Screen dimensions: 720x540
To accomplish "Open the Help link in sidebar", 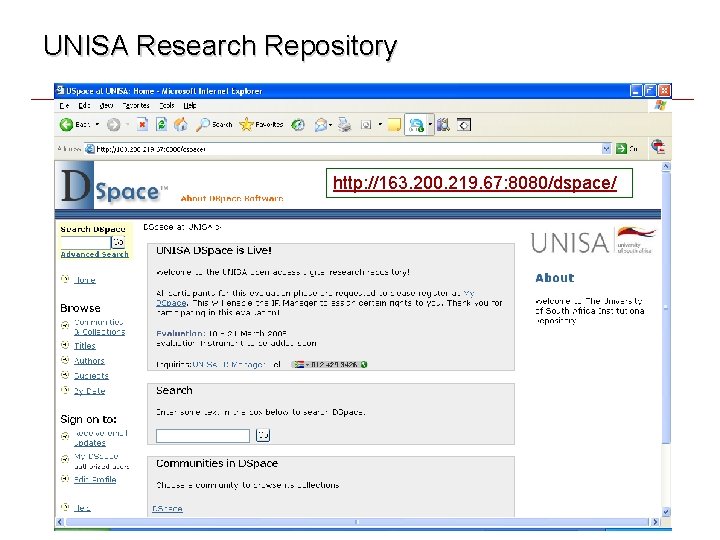I will click(82, 507).
